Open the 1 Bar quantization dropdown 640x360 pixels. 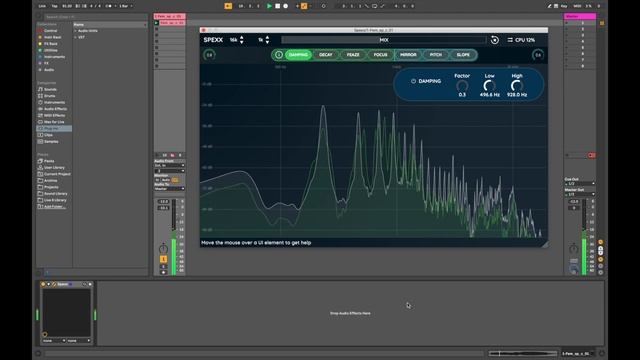[x=125, y=6]
